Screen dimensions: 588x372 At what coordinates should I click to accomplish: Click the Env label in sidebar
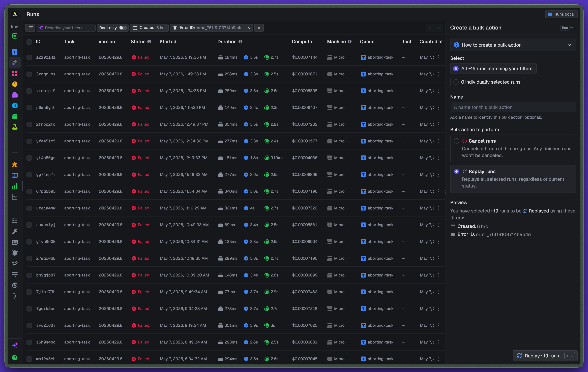14,26
